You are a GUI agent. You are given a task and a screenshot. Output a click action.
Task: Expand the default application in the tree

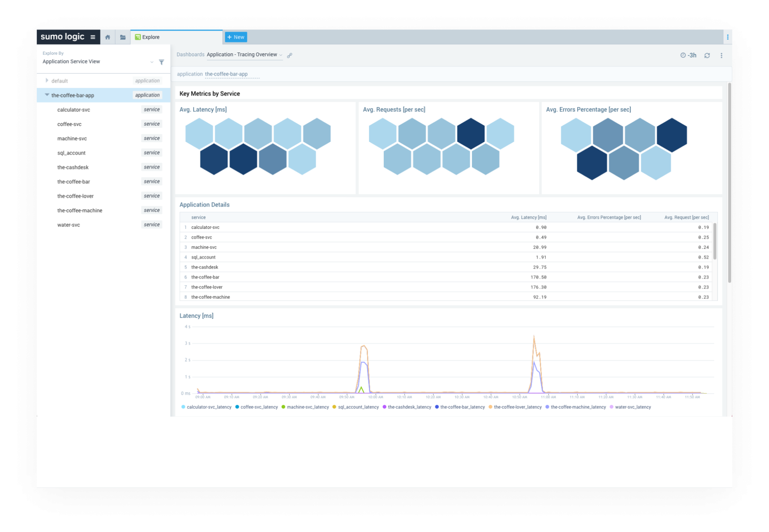47,80
